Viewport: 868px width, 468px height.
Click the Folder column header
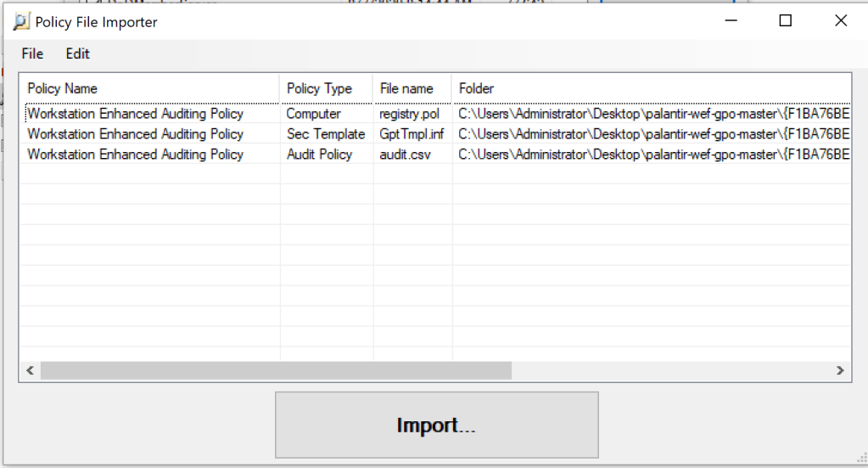click(477, 88)
